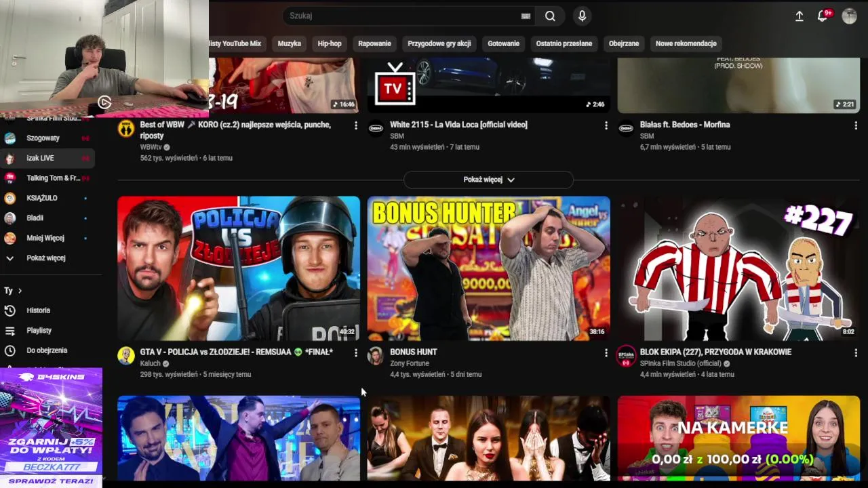Open on-screen keyboard icon in search box
The width and height of the screenshot is (868, 488).
526,16
